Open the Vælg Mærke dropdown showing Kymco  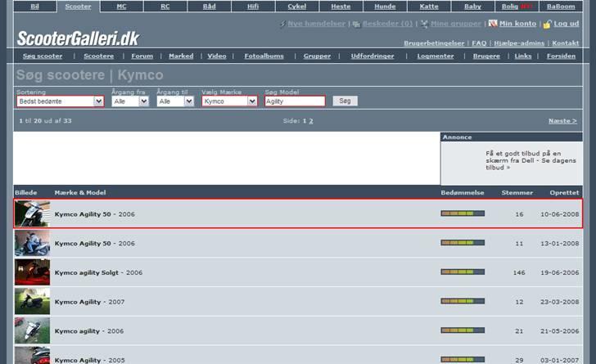tap(229, 101)
